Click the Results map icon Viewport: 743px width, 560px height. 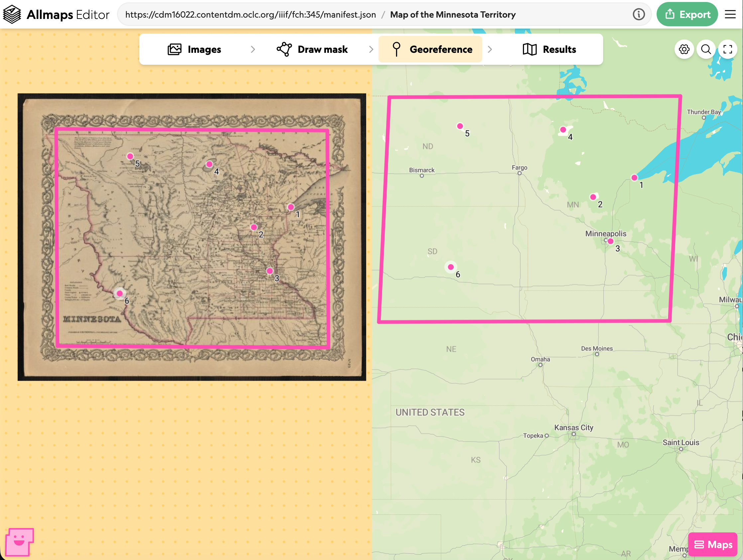pos(529,49)
